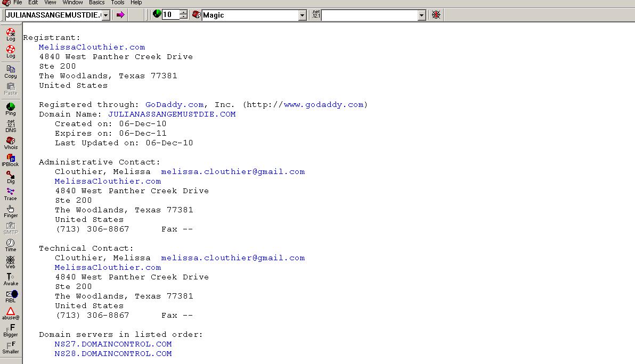Increase the value 10 with up stepper
The width and height of the screenshot is (635, 364).
click(x=183, y=12)
